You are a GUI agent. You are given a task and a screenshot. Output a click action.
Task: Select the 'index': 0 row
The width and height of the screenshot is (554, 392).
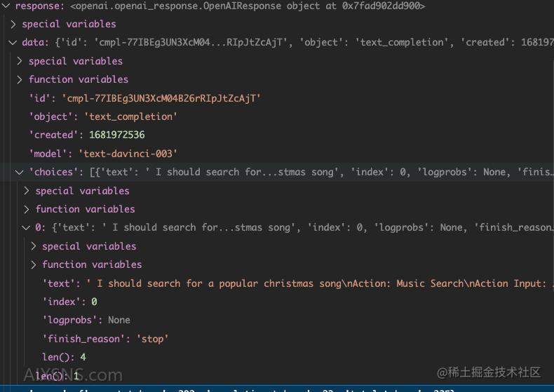click(277, 302)
